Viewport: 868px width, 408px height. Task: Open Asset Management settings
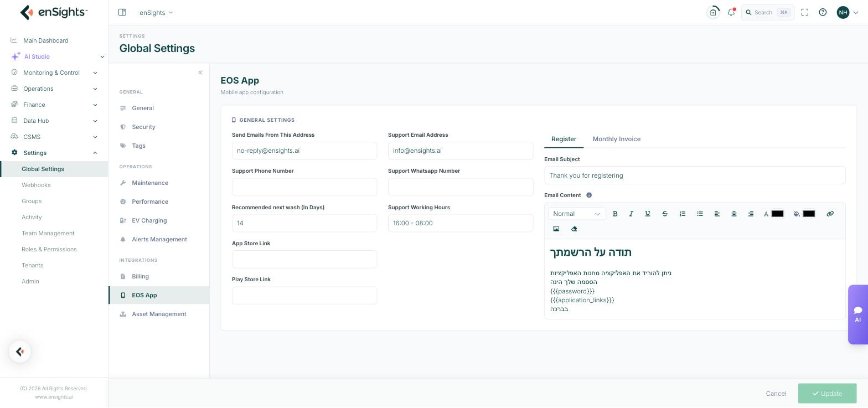tap(159, 314)
